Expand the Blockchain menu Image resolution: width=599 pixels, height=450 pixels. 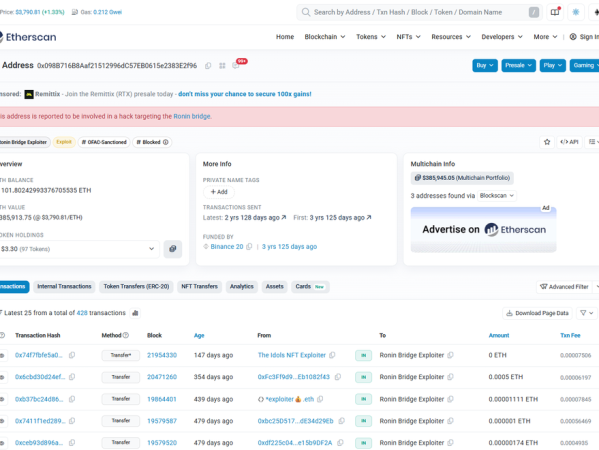pos(325,37)
